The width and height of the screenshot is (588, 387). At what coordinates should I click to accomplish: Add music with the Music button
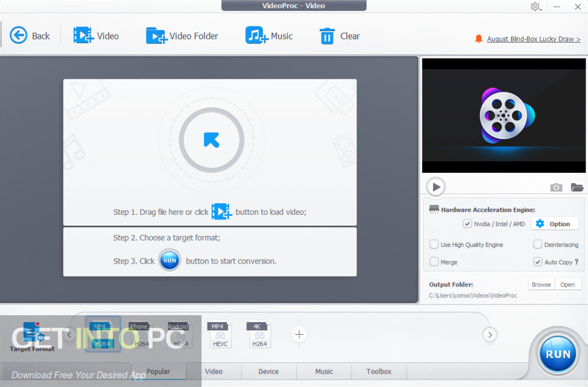(269, 36)
